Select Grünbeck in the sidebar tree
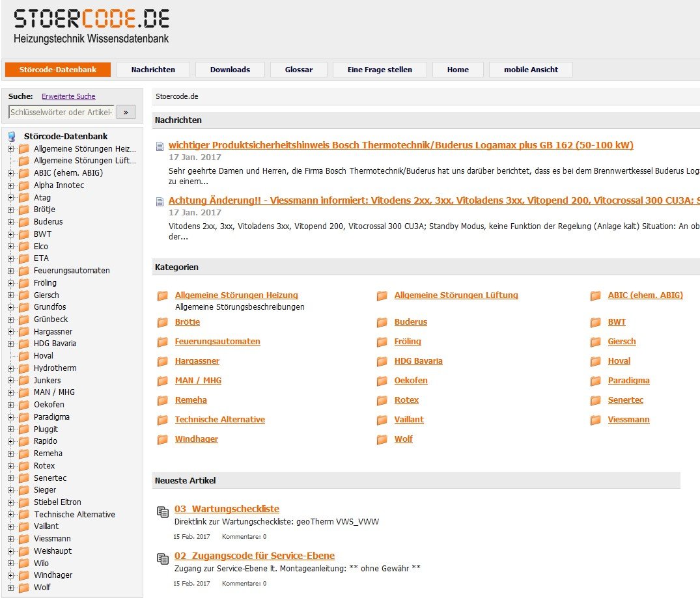Viewport: 700px width, 598px height. click(x=51, y=319)
